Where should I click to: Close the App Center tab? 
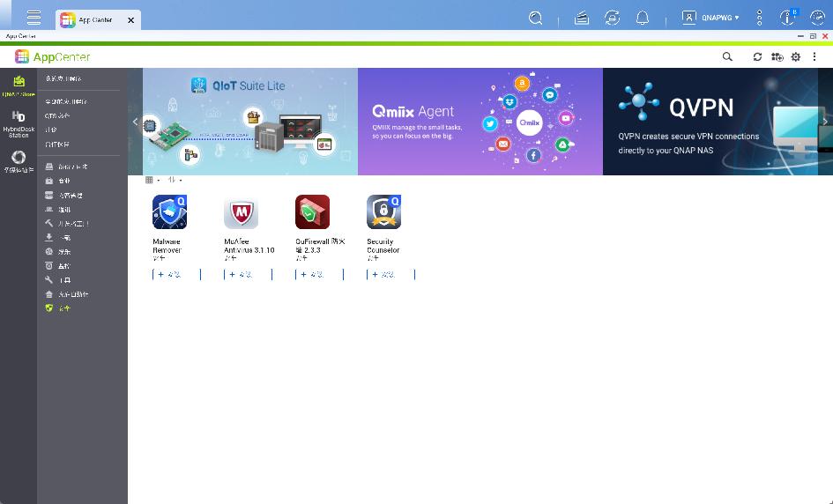(130, 20)
